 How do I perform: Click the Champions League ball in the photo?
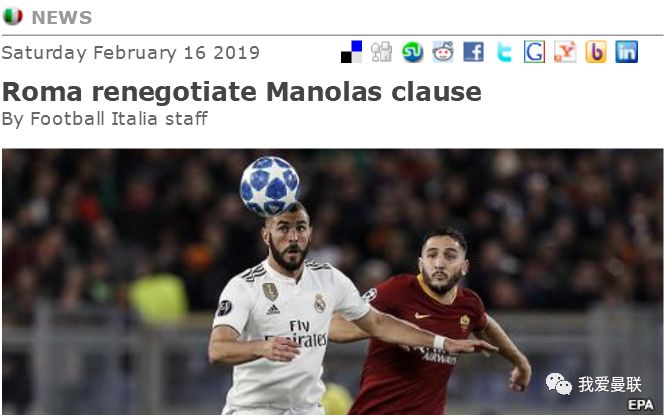pos(270,186)
